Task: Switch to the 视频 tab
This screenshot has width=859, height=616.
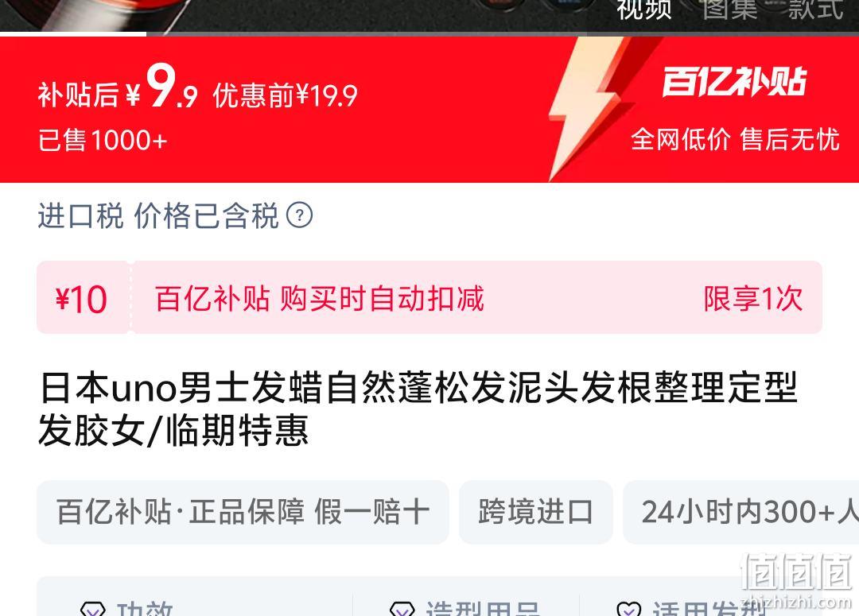Action: point(643,10)
